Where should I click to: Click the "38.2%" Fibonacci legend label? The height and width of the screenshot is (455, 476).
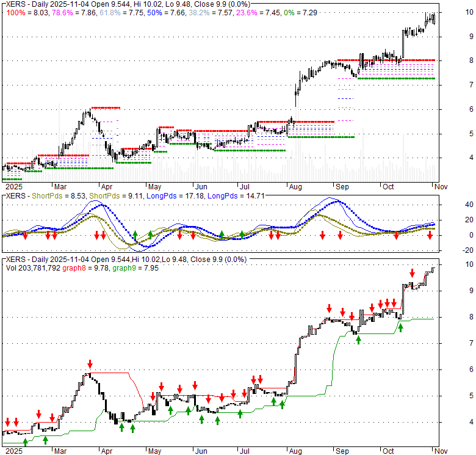(x=199, y=13)
